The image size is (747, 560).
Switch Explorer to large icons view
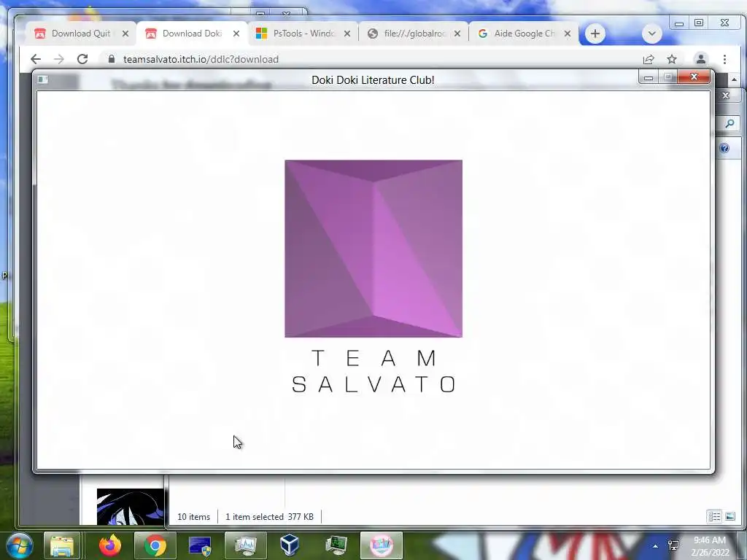729,516
